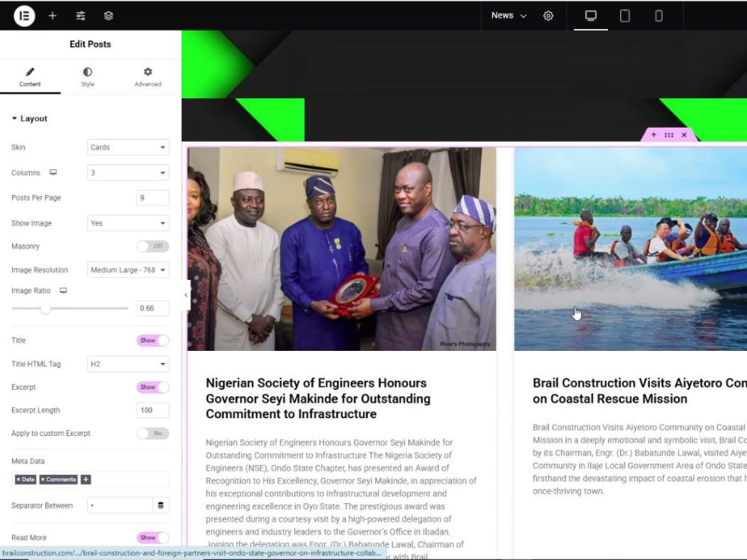
Task: Edit the Separator Between field
Action: pos(120,505)
